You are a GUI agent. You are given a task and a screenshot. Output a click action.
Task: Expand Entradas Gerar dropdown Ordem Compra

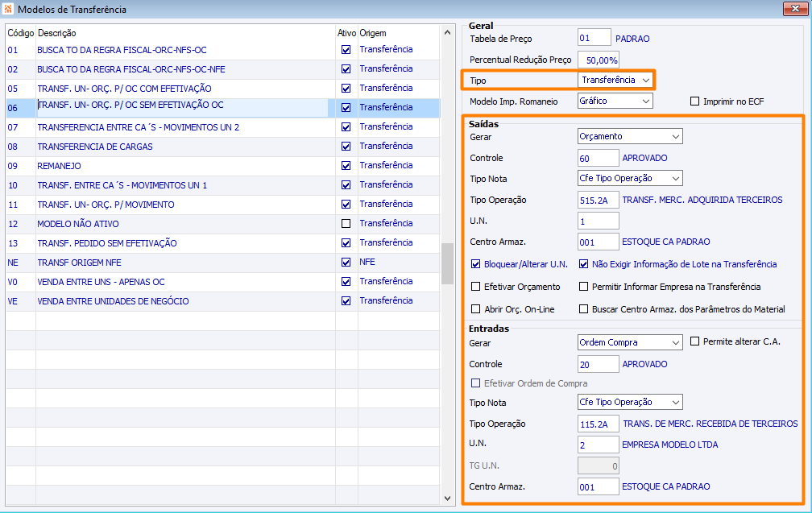tap(630, 343)
